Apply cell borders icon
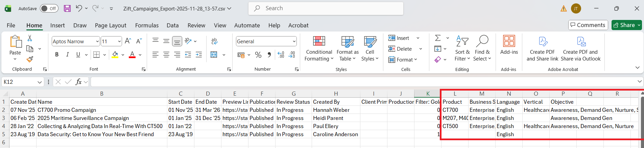 [96, 54]
